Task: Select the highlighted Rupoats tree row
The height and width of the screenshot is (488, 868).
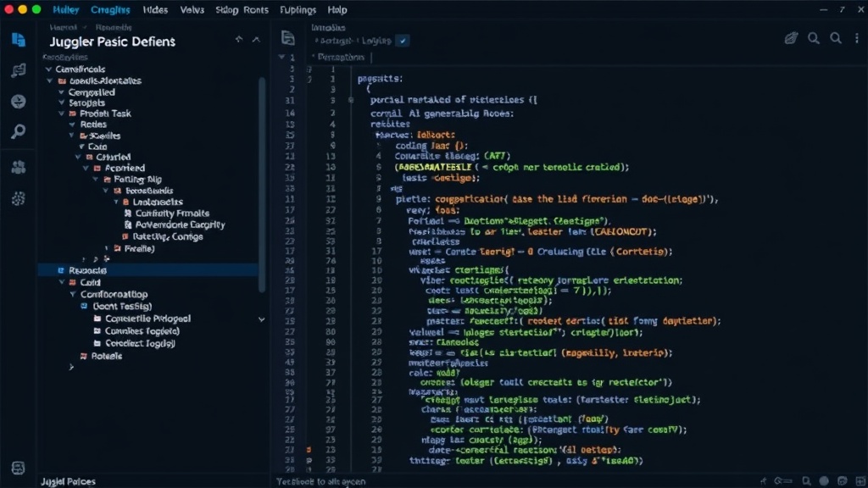Action: pyautogui.click(x=147, y=270)
